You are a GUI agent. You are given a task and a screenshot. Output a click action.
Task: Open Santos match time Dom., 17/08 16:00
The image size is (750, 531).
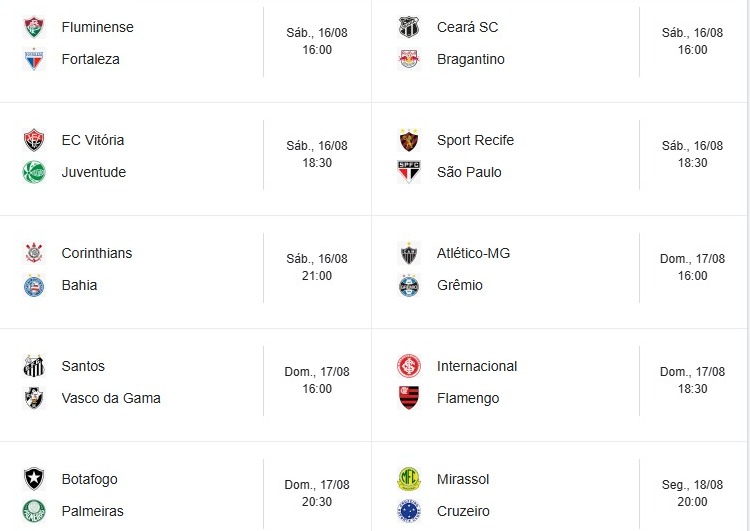point(317,380)
